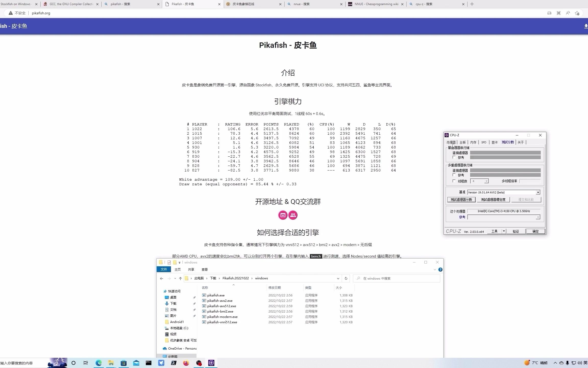Click the refresh icon in the explorer address bar
The image size is (588, 368).
pyautogui.click(x=346, y=278)
